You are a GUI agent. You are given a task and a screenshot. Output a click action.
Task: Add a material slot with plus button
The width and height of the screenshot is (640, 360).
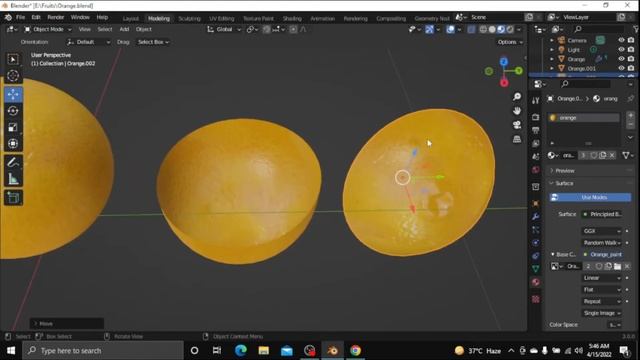coord(631,116)
